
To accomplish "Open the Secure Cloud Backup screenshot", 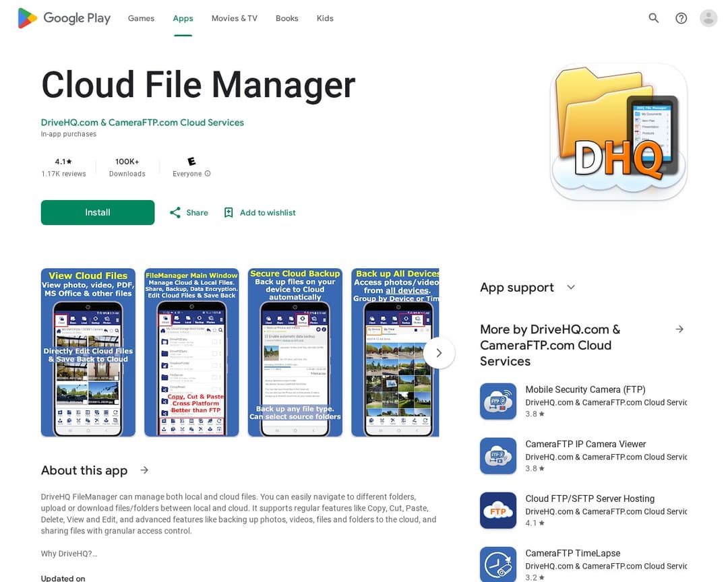I will 295,352.
